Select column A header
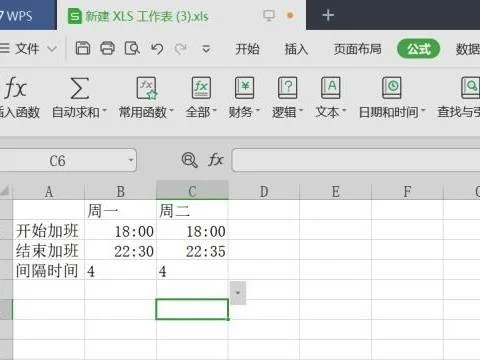480x360 pixels. [x=49, y=191]
